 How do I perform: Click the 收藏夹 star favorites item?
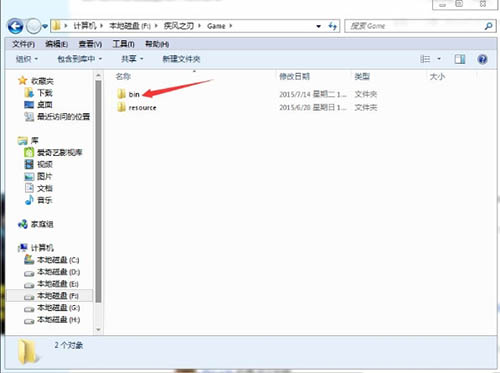(36, 81)
